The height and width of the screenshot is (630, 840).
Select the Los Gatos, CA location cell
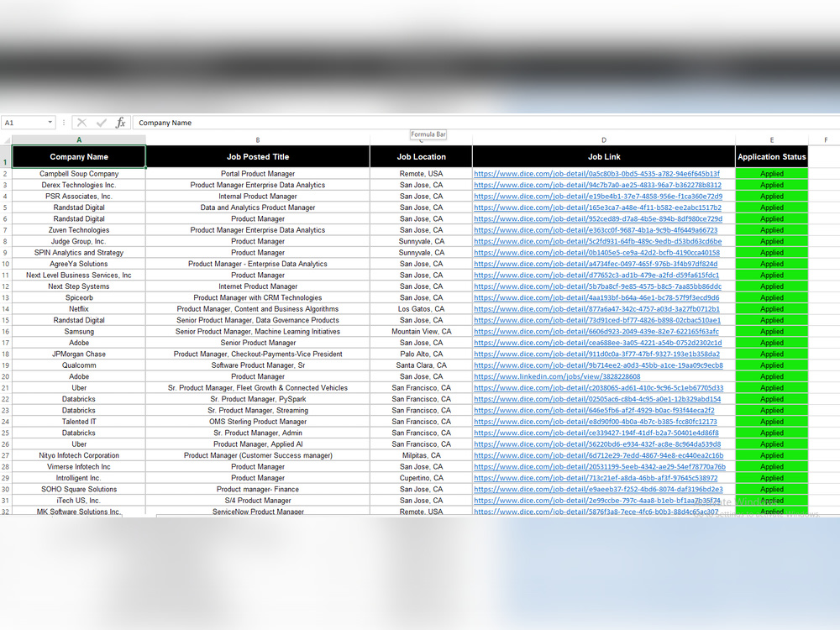coord(421,309)
